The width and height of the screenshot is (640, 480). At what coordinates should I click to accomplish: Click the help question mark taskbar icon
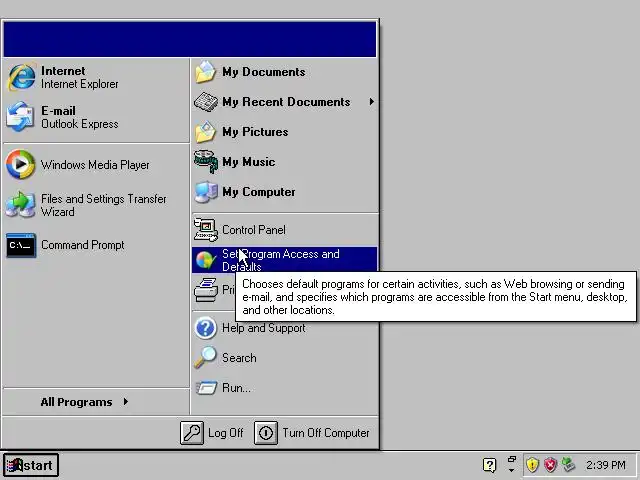point(489,465)
